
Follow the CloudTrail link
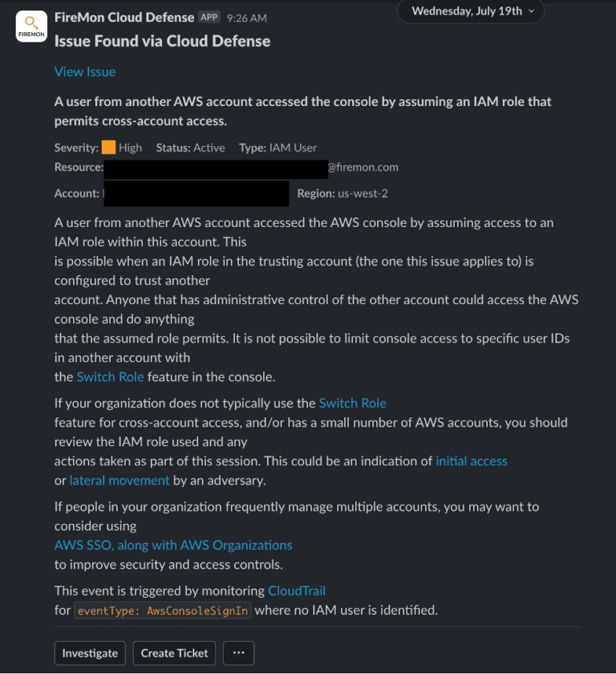pyautogui.click(x=298, y=590)
